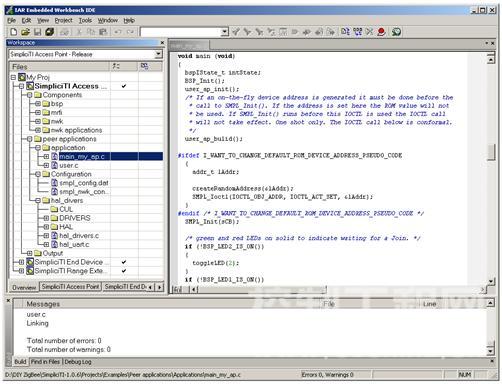Toggle the checkmark beside SimpliciTI Access project
Image resolution: width=502 pixels, height=384 pixels.
(x=124, y=86)
